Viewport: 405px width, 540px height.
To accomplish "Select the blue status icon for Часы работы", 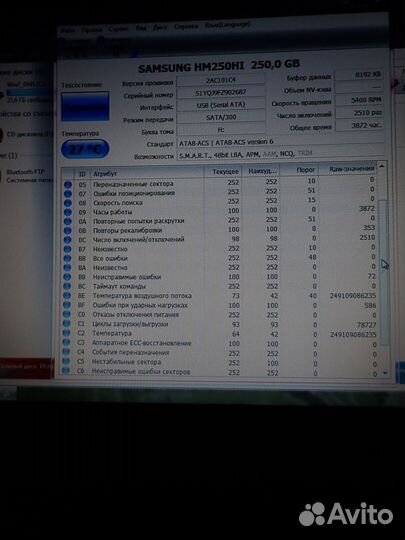I will (68, 212).
